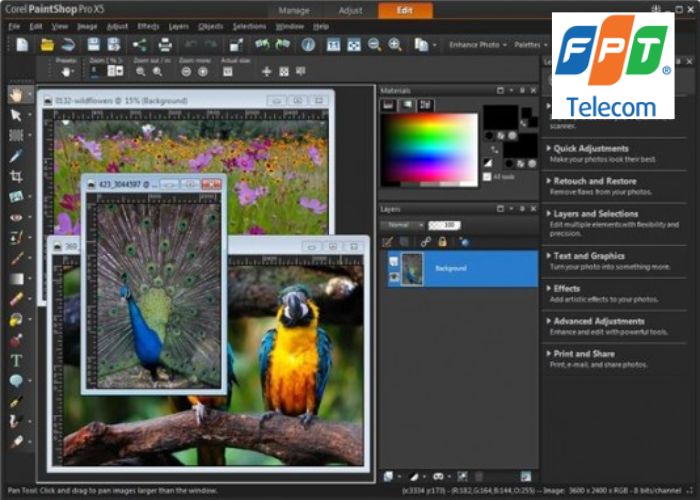Screen dimensions: 700x500
Task: Toggle the padlock Lock Transparency button
Action: (442, 242)
